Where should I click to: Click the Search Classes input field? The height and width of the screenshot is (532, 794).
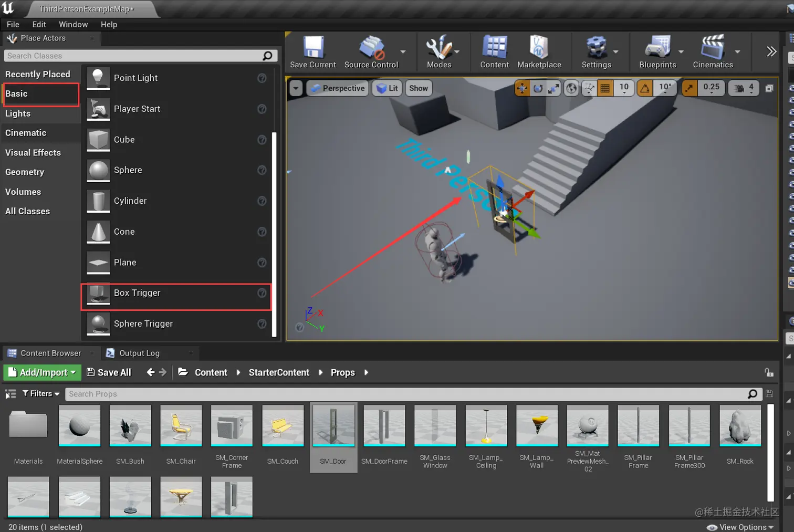141,56
